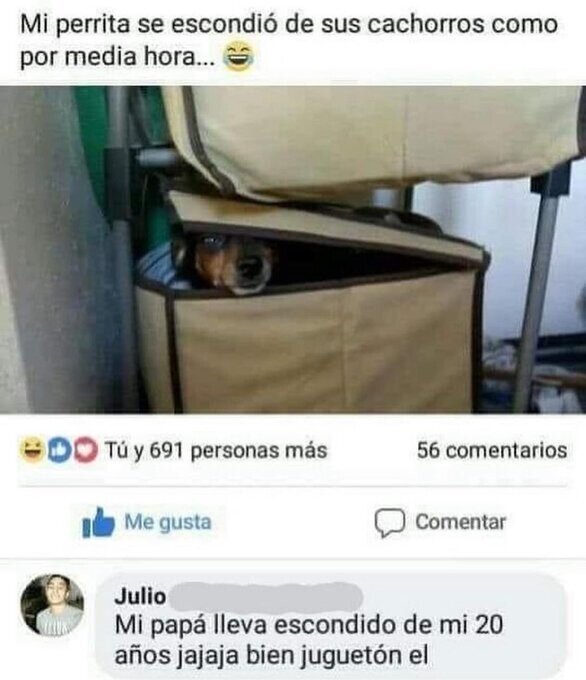The image size is (586, 680).
Task: Tap comment line 'años jajaja bien juguetón el'
Action: point(272,656)
